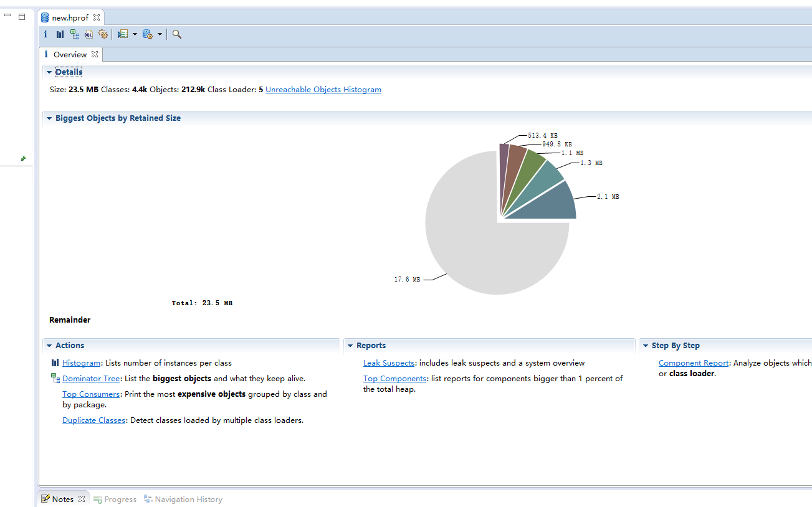Image resolution: width=812 pixels, height=507 pixels.
Task: Click the Open Query Browser database icon
Action: tap(147, 34)
